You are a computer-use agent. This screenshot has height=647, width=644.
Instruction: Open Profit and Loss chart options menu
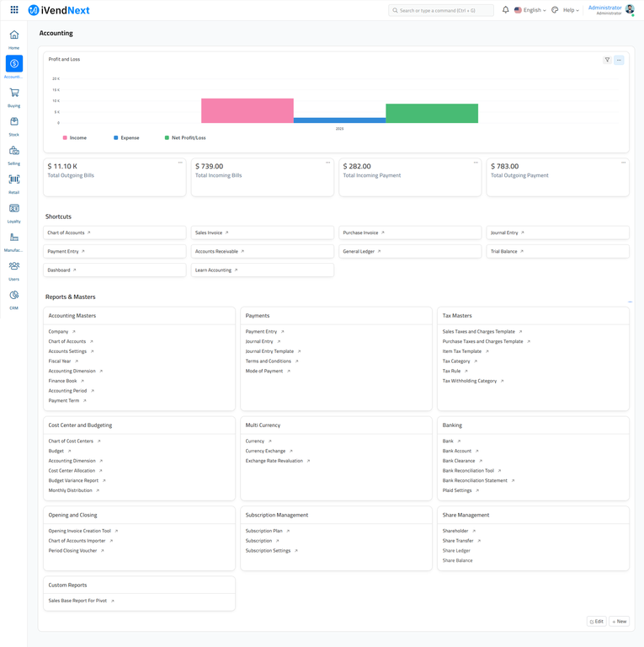619,60
